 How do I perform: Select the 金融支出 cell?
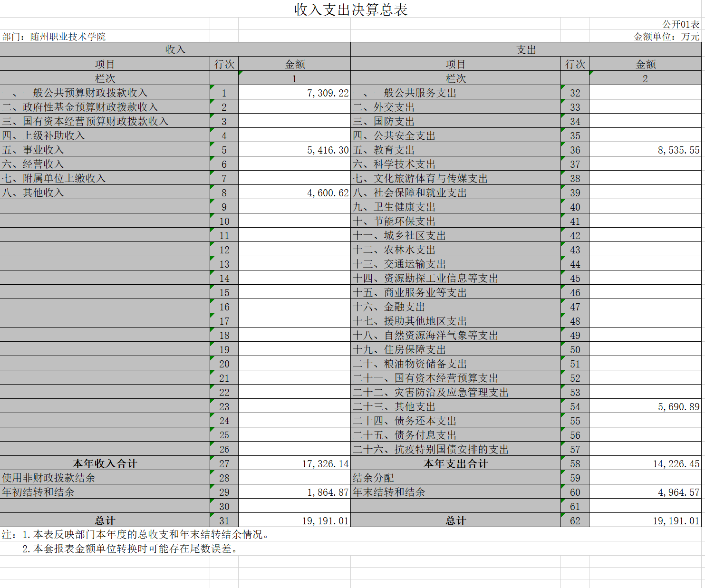(x=456, y=307)
